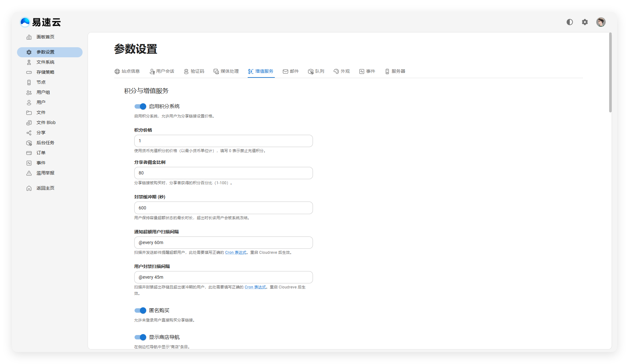Open the 滥用举报 warning icon entry
This screenshot has width=629, height=364.
[29, 173]
